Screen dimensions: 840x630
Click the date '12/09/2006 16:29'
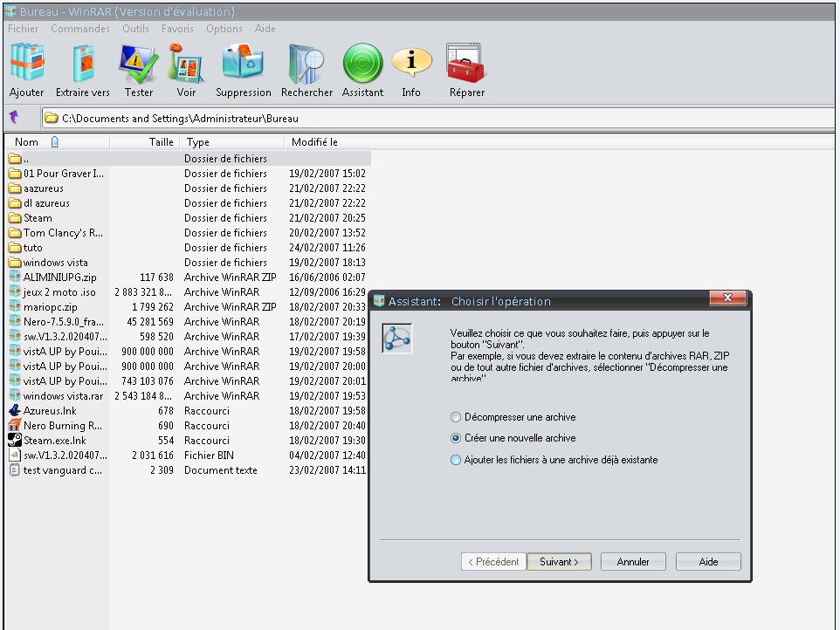327,292
